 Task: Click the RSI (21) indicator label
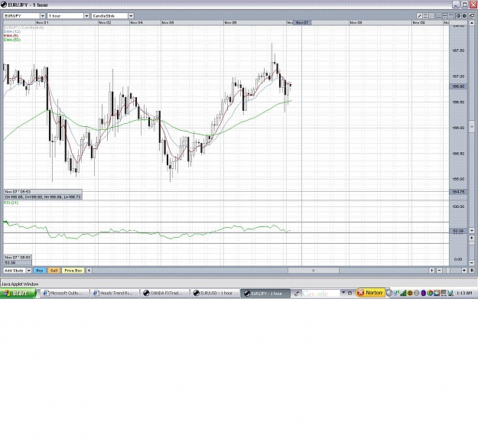tap(11, 203)
